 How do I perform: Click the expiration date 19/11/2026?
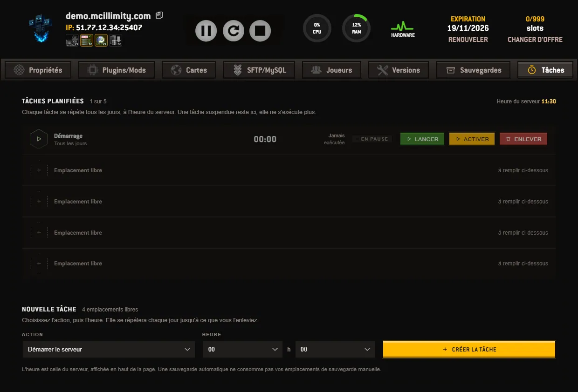468,28
